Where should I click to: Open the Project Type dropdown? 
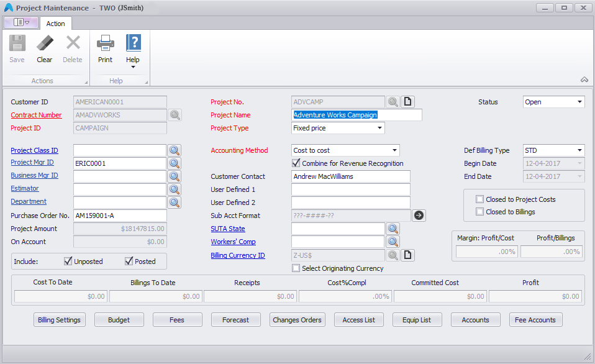tap(379, 128)
